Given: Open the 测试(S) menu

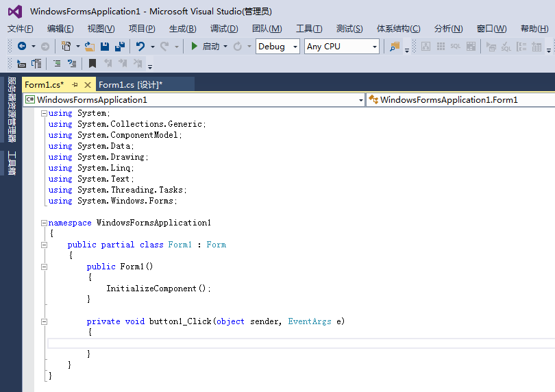Looking at the screenshot, I should pos(349,29).
